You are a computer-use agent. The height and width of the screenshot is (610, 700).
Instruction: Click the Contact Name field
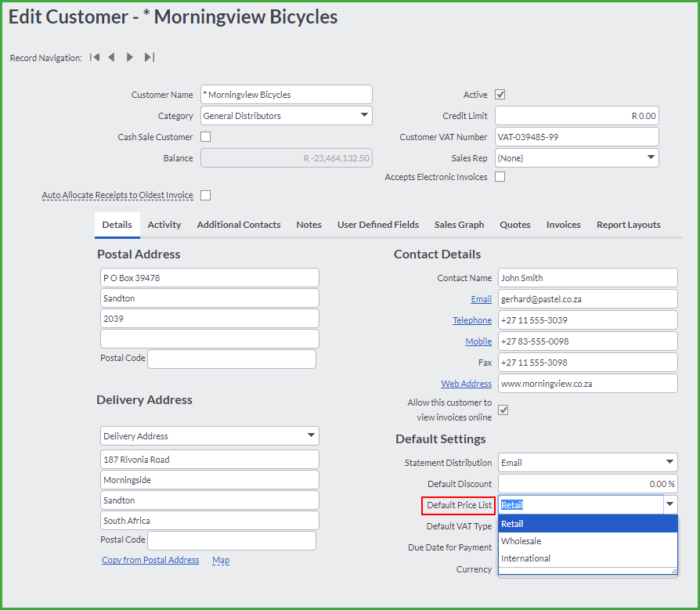coord(587,278)
